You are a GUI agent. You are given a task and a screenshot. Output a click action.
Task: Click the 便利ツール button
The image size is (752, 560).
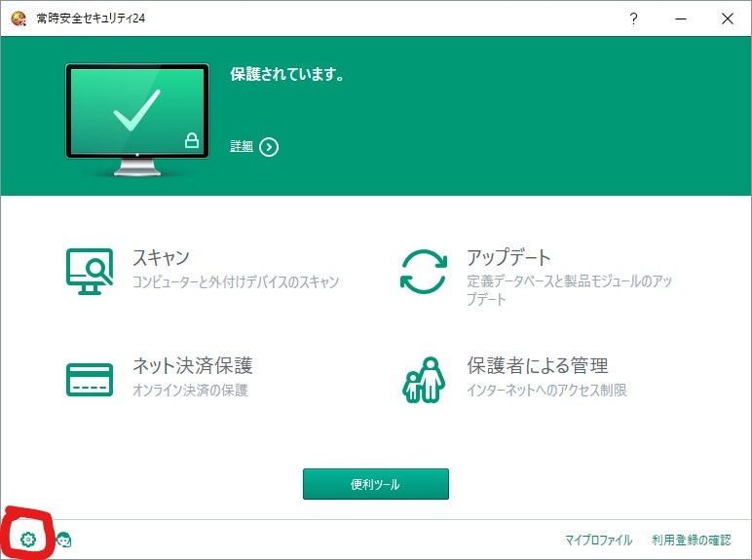[x=376, y=484]
